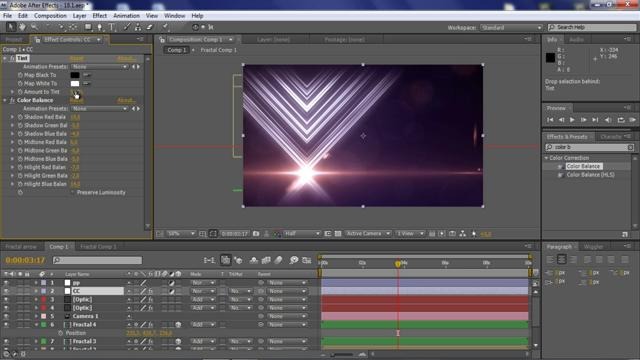
Task: Expand Amount to Tint property
Action: (12, 92)
